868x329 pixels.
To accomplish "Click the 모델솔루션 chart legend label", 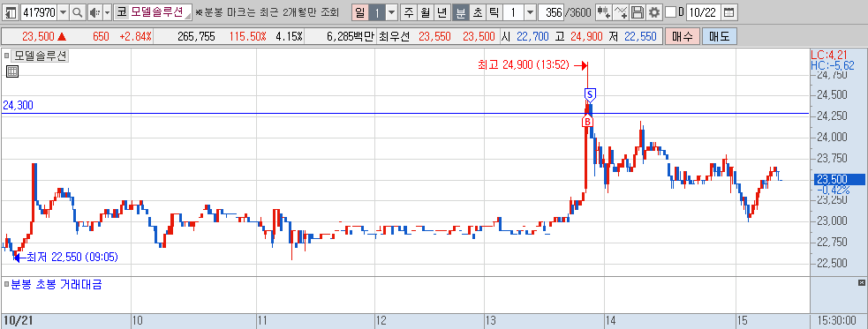I will click(41, 56).
